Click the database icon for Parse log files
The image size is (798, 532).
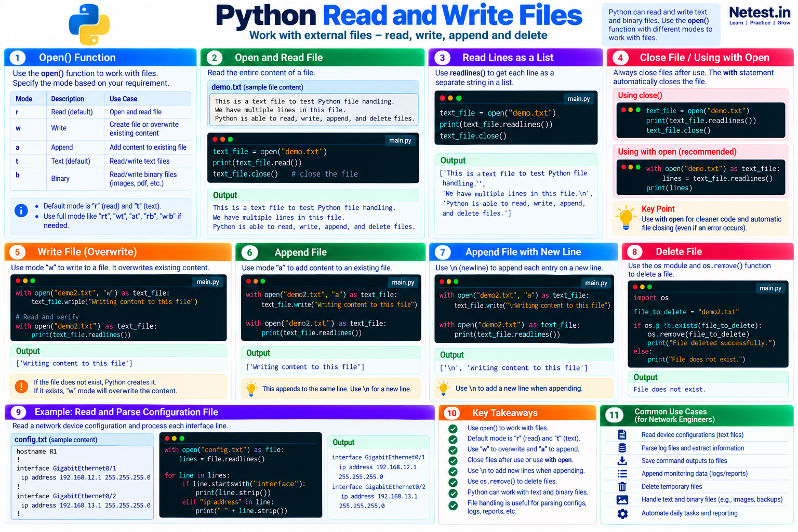pos(622,448)
